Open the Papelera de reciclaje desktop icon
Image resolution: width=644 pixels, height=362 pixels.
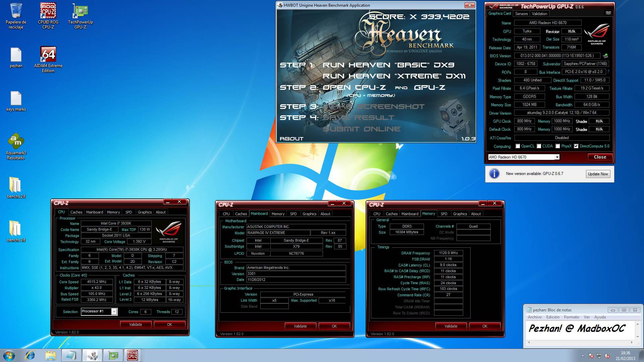click(16, 16)
